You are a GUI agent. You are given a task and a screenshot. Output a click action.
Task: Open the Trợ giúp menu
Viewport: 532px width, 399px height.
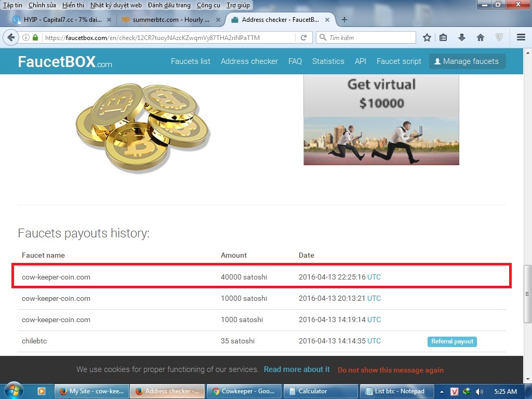point(238,5)
